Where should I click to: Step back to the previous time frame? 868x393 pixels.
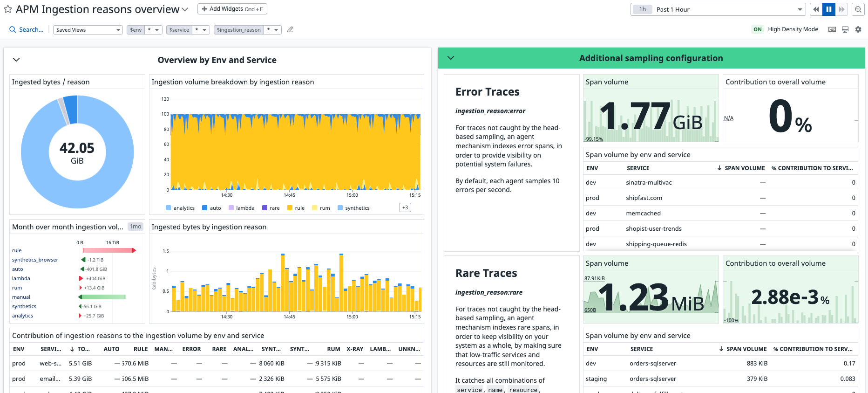point(816,9)
